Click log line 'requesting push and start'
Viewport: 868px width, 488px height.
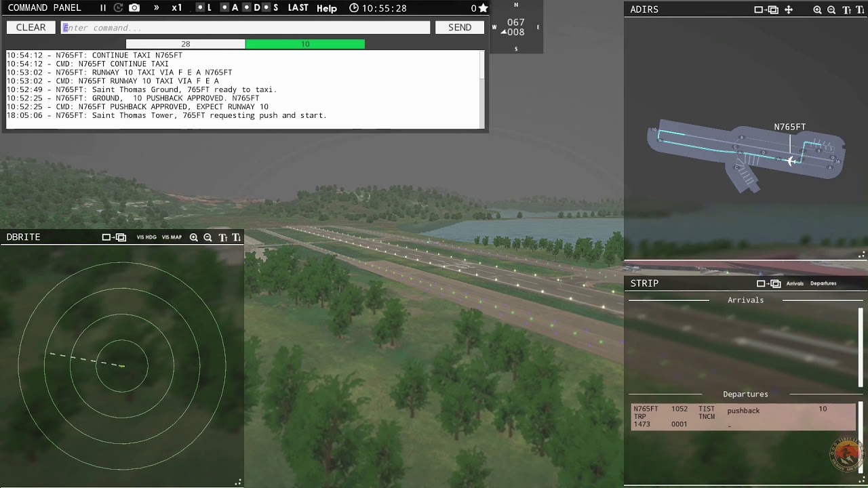tap(167, 115)
